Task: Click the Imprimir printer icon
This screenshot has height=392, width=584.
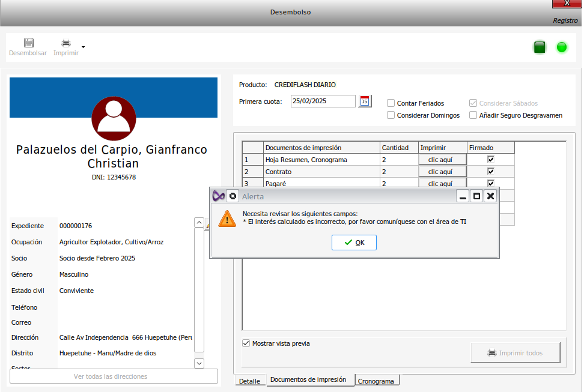Action: click(x=66, y=43)
